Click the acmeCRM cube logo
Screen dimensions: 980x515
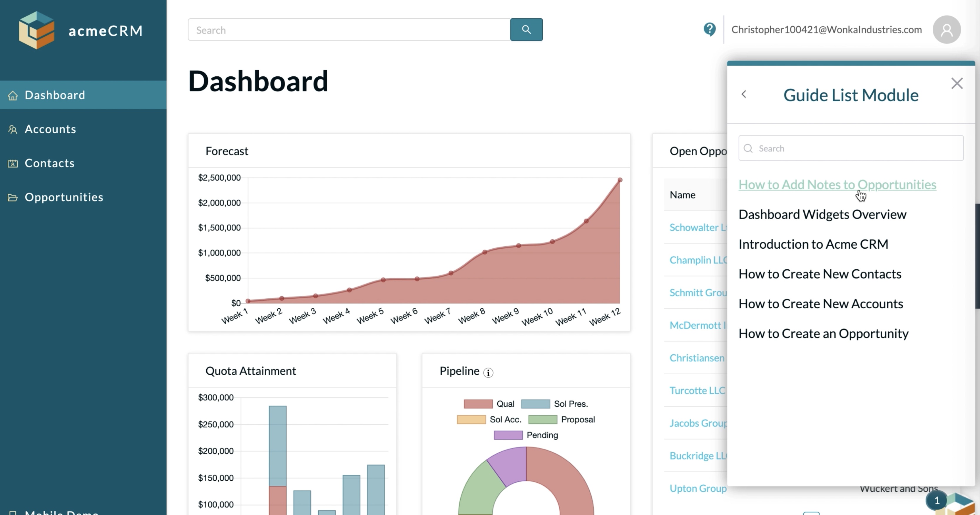pos(36,30)
